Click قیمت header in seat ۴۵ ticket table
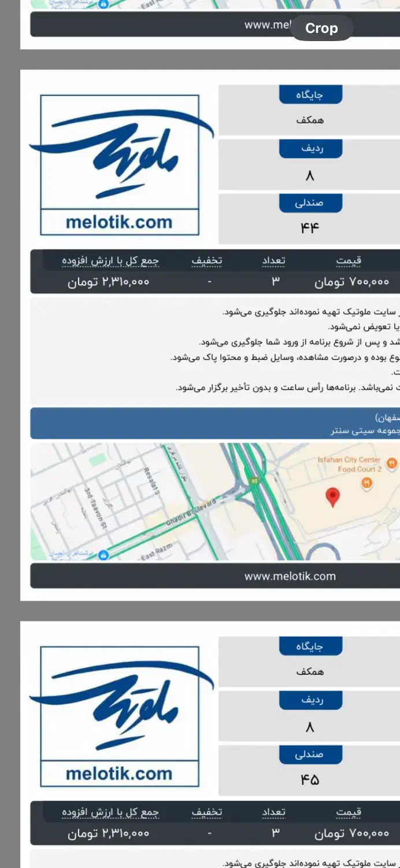 coord(349,812)
